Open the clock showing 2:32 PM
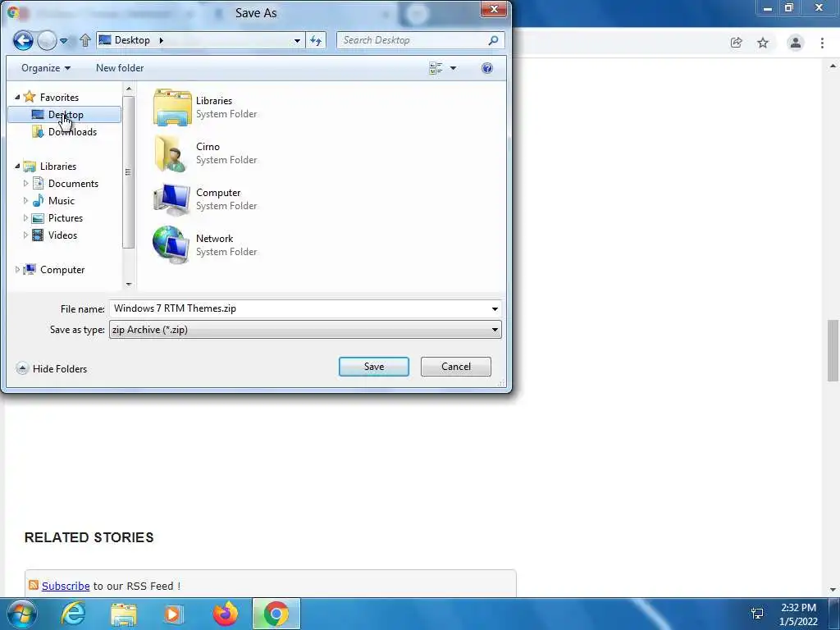 tap(798, 614)
